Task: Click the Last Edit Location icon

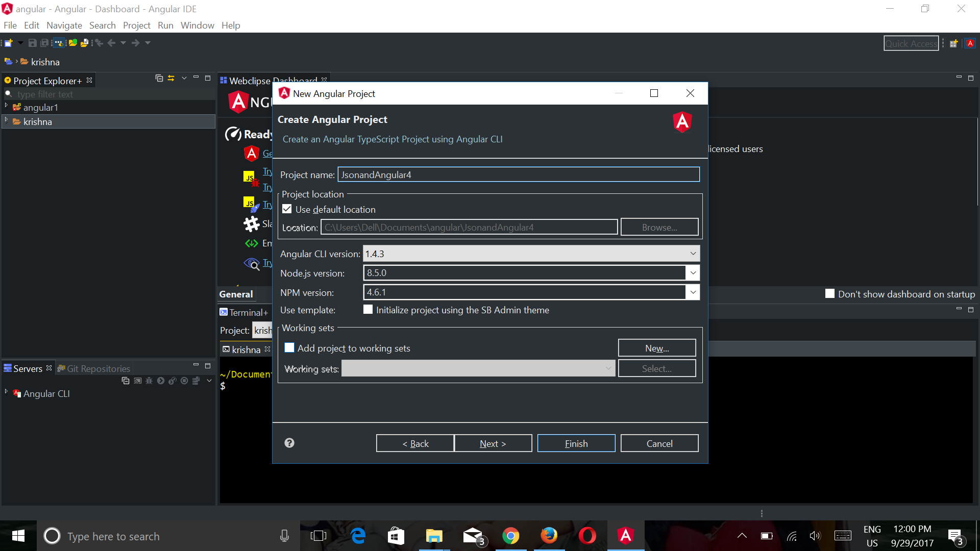Action: click(x=99, y=43)
